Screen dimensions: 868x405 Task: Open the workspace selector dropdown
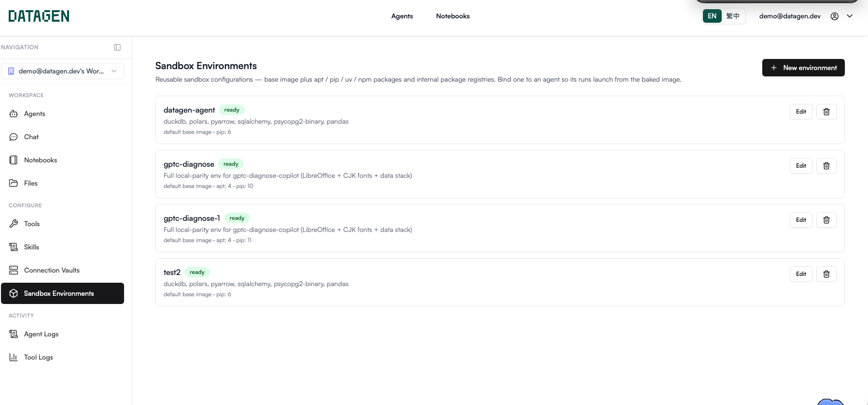[62, 71]
